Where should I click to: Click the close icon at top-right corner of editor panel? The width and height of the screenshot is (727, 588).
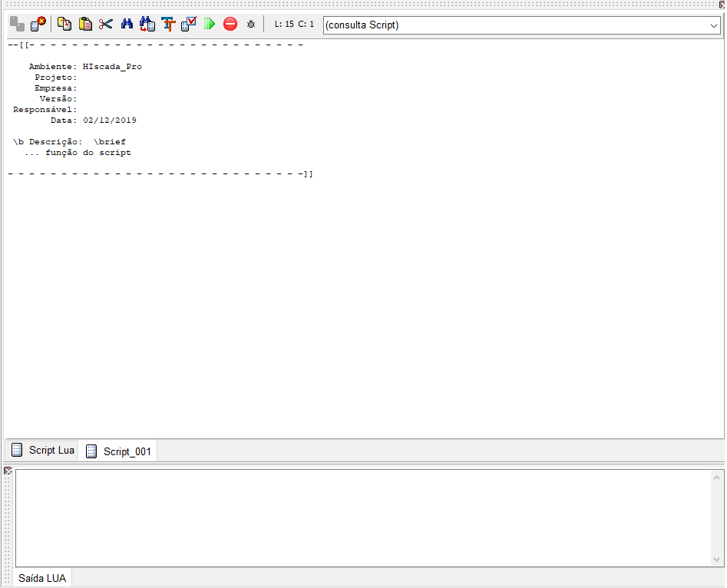click(722, 4)
